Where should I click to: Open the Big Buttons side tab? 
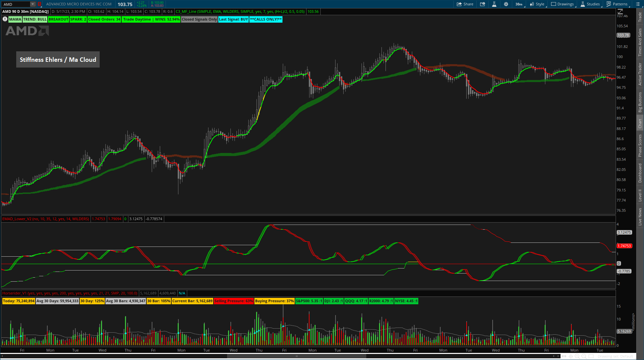click(x=640, y=102)
